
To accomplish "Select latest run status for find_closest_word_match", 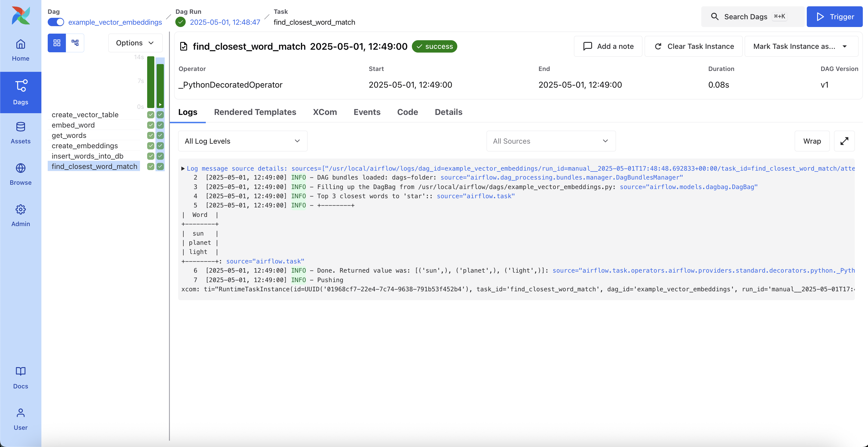I will pos(160,166).
